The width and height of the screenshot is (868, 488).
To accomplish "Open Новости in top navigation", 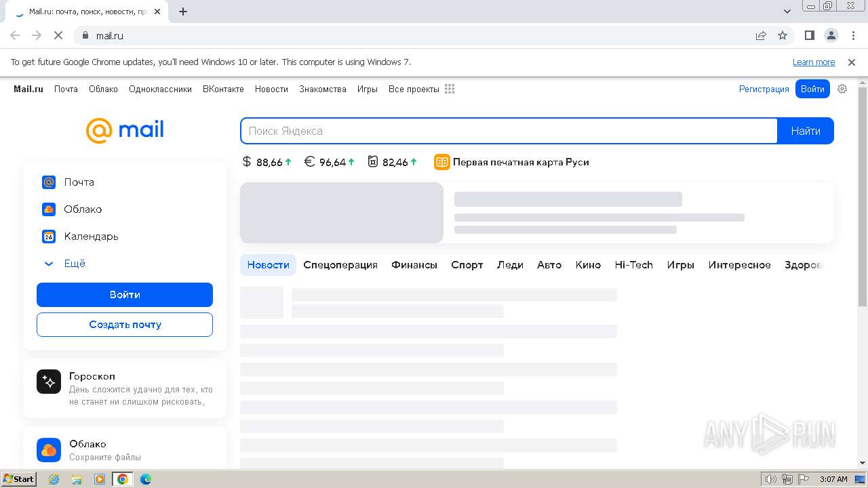I will [271, 89].
